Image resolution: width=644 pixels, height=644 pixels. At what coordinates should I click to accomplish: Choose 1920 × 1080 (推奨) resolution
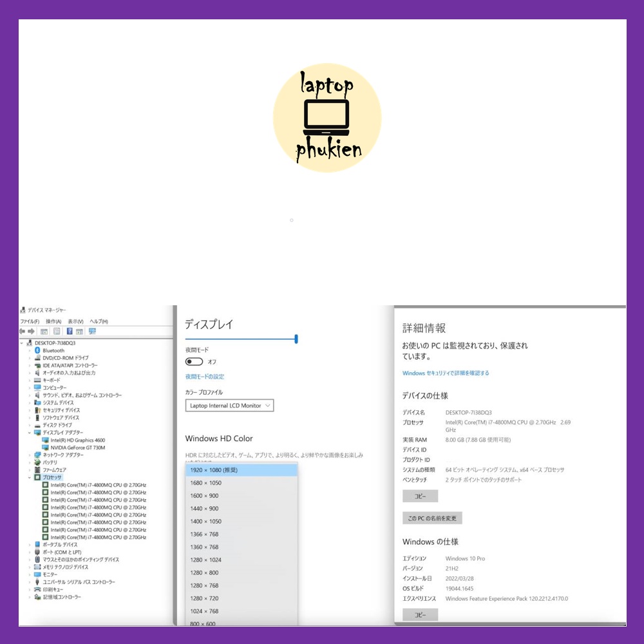click(241, 470)
